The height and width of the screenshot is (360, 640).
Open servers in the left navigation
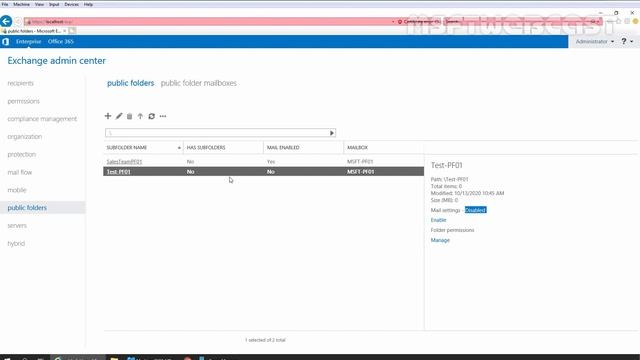pyautogui.click(x=17, y=225)
